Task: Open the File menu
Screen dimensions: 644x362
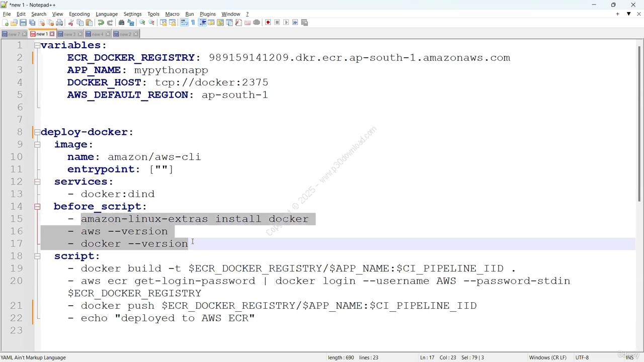Action: [7, 14]
